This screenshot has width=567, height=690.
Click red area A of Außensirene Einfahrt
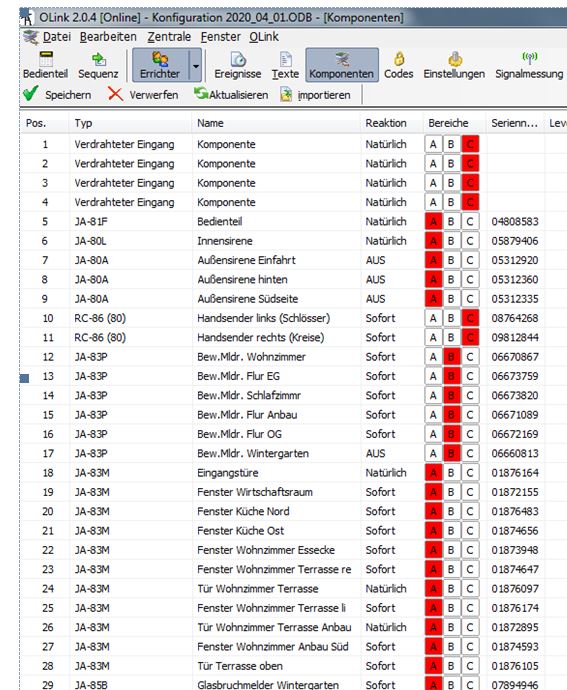point(433,260)
